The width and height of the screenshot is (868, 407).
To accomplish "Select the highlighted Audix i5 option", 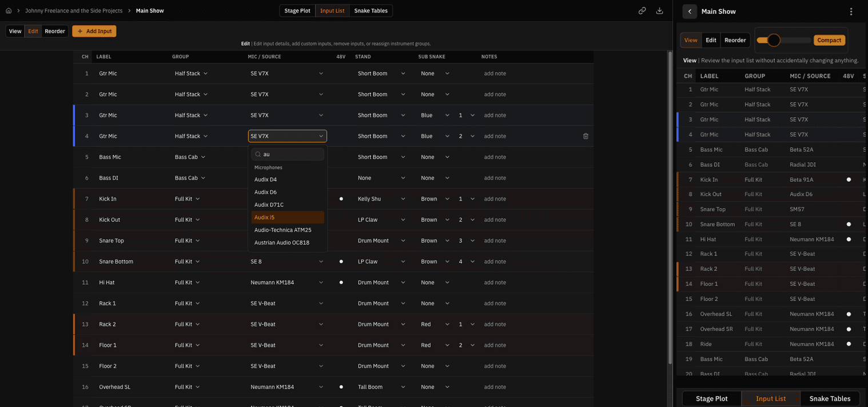I will click(288, 217).
